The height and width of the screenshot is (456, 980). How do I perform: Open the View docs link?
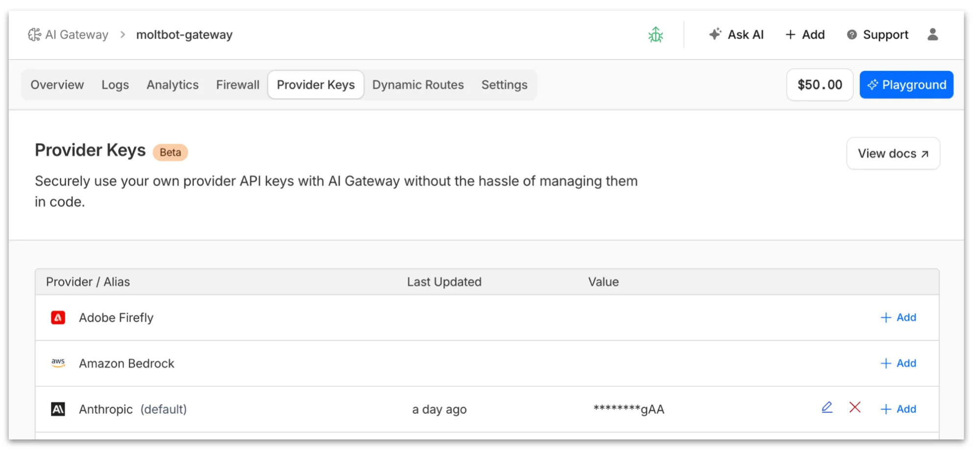tap(893, 153)
